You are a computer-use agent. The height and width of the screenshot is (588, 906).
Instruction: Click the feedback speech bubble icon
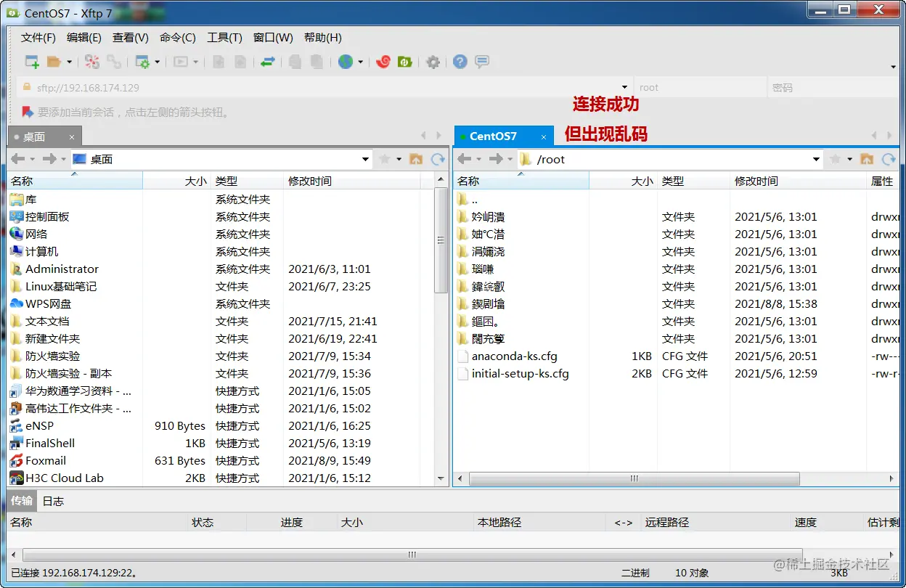481,62
